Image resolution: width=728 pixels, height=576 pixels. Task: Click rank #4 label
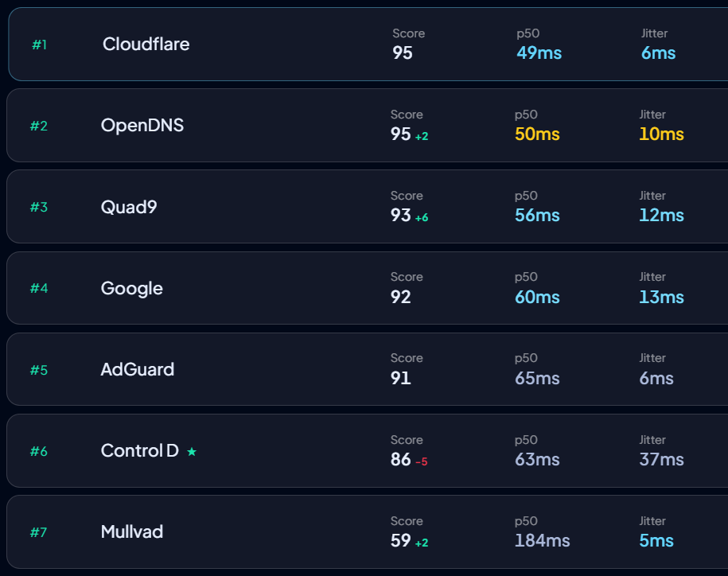[39, 288]
